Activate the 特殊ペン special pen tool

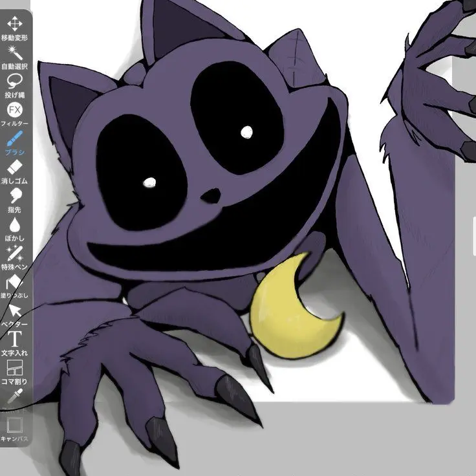coord(14,254)
